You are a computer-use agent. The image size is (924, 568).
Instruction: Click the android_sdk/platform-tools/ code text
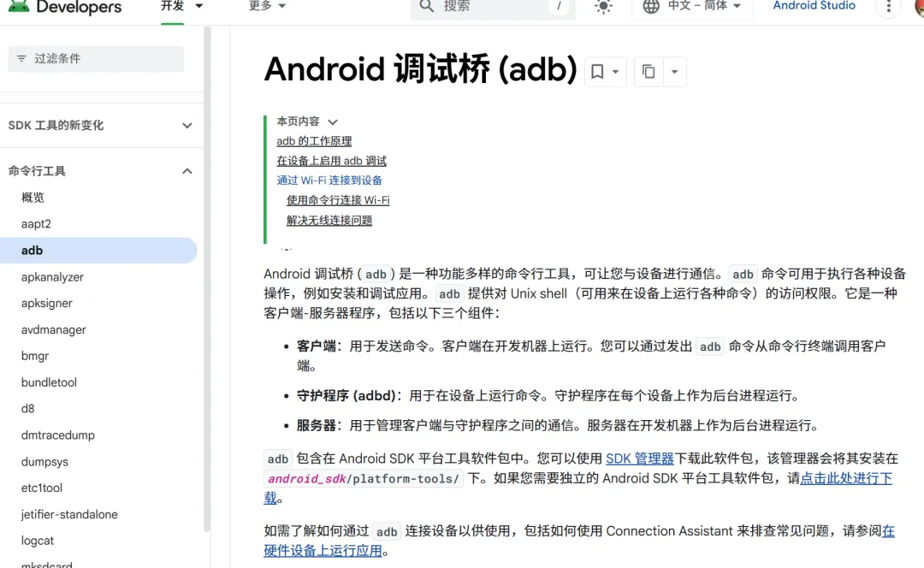[363, 478]
